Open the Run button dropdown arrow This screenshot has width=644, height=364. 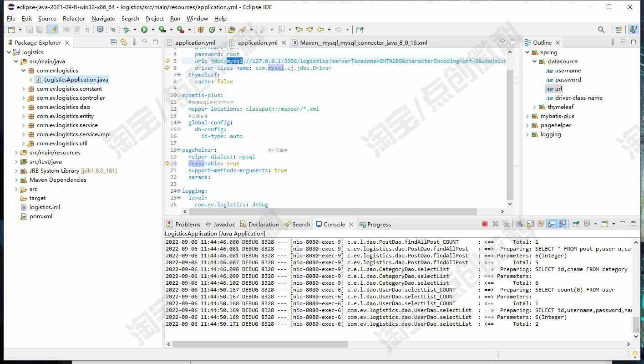pos(152,30)
